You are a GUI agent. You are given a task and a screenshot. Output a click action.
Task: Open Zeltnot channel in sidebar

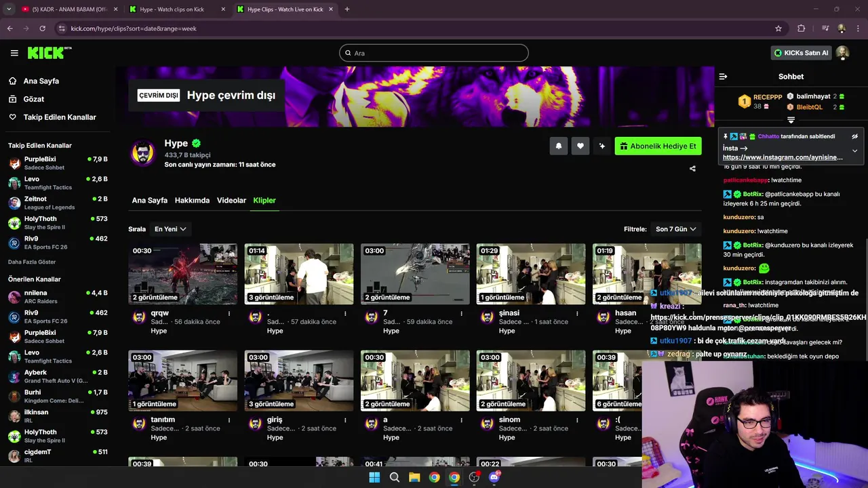point(58,203)
